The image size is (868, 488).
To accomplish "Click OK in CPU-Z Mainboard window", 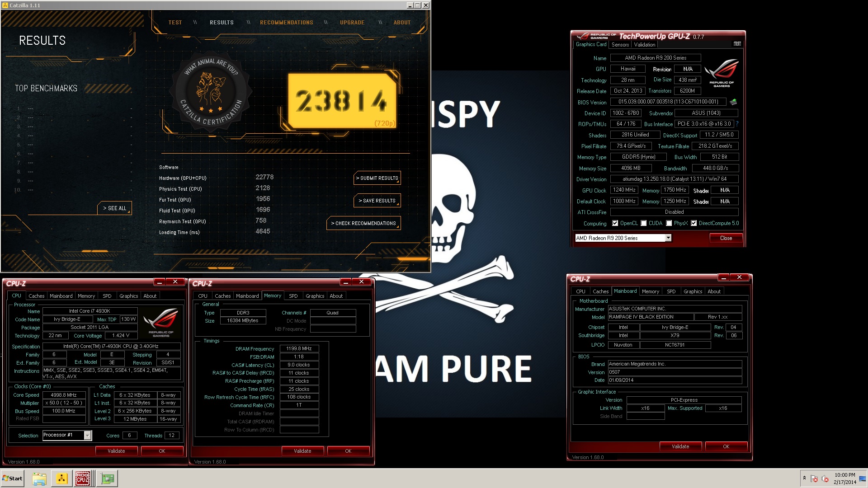I will (x=726, y=446).
